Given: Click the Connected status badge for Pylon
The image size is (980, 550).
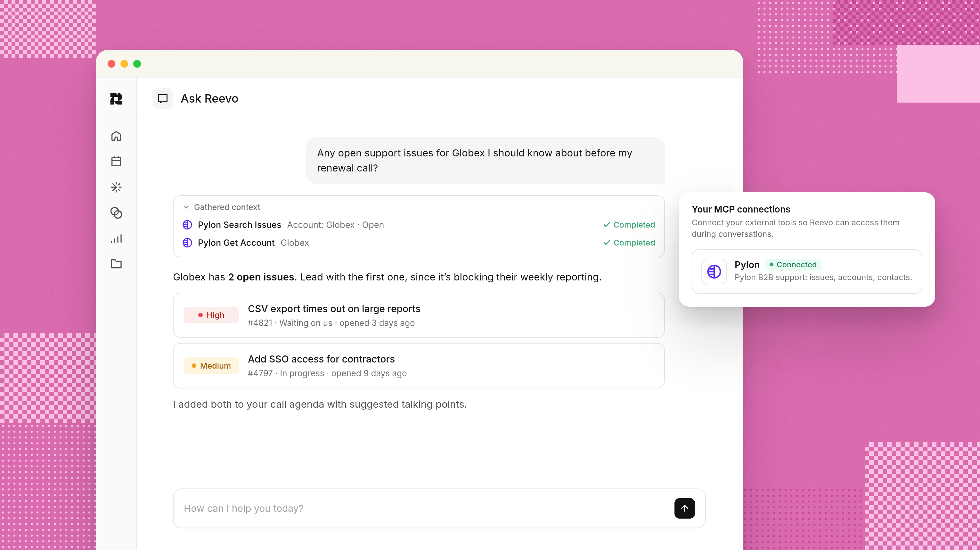Looking at the screenshot, I should (x=793, y=264).
